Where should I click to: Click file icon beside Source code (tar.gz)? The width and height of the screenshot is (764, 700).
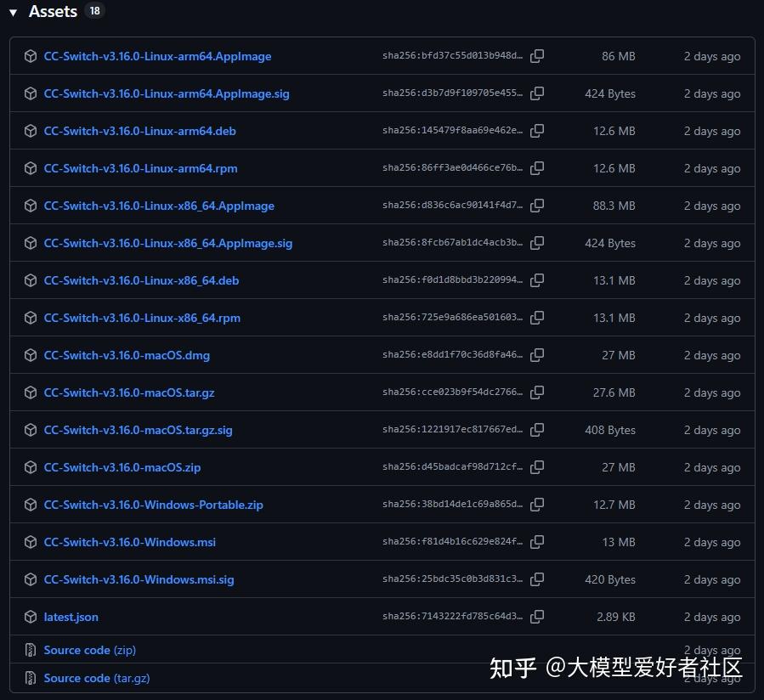coord(31,678)
